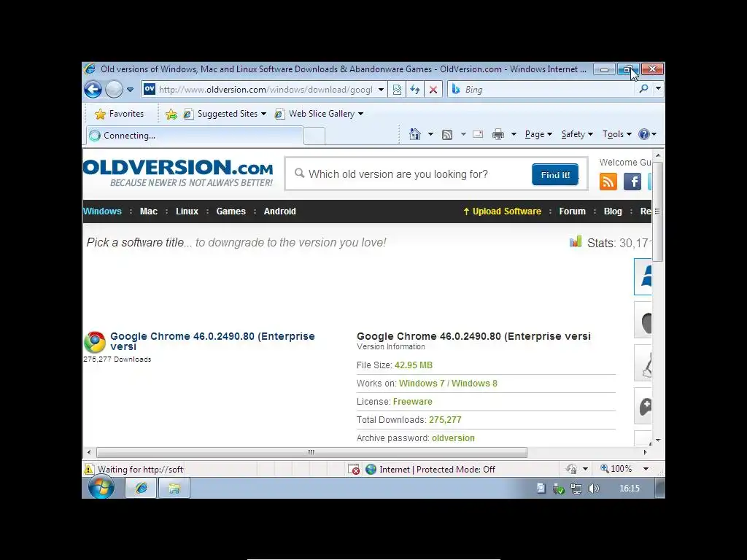Click the Windows 7 / Windows 8 text

click(x=448, y=384)
